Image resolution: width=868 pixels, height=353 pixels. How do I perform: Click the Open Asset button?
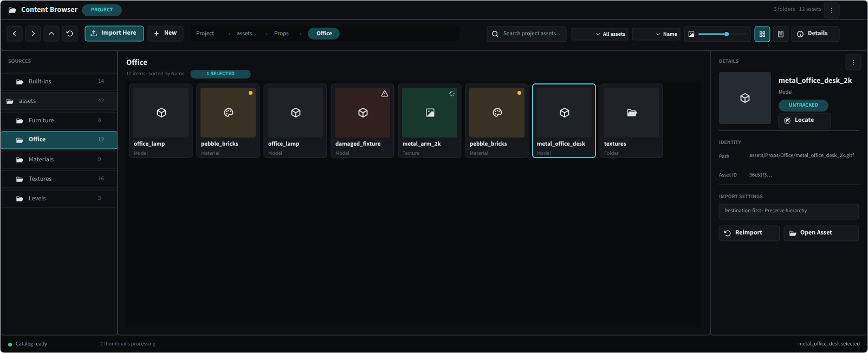tap(821, 233)
